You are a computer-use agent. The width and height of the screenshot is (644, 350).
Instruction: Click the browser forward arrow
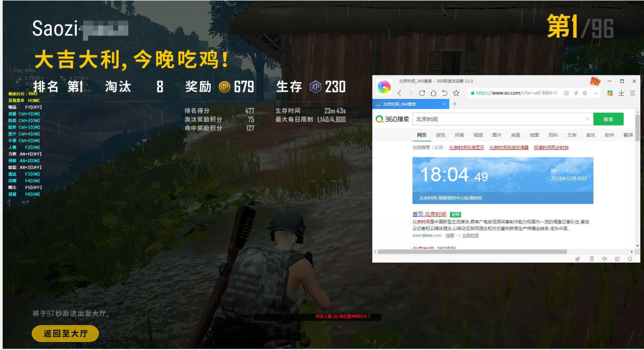coord(410,93)
